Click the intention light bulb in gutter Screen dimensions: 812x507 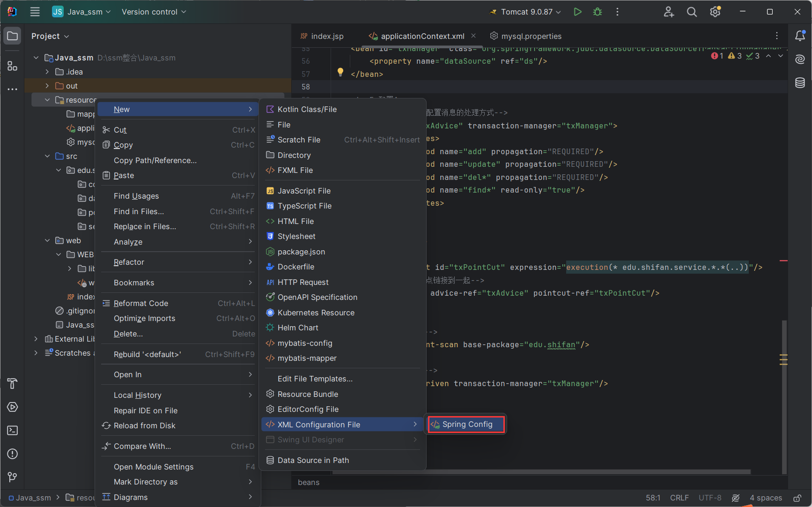(340, 72)
